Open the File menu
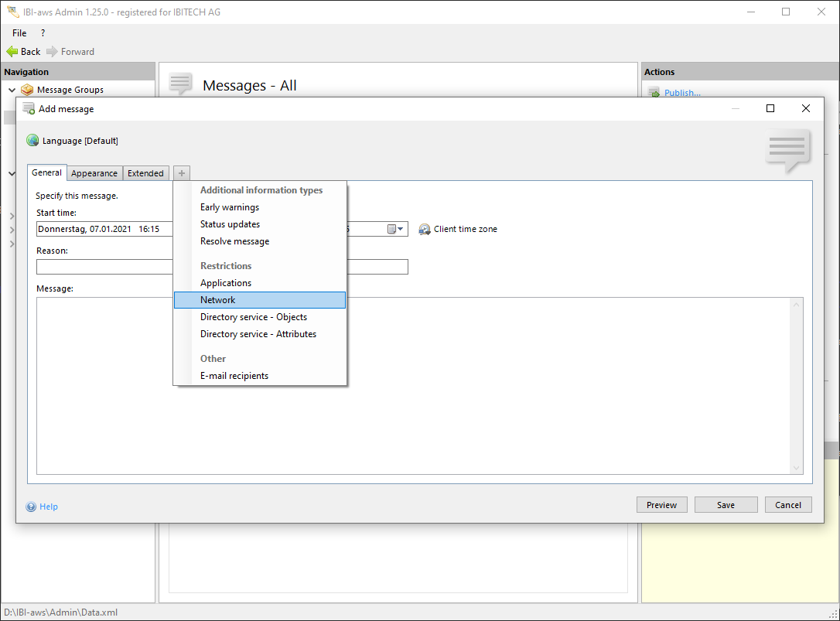This screenshot has width=840, height=621. tap(19, 33)
